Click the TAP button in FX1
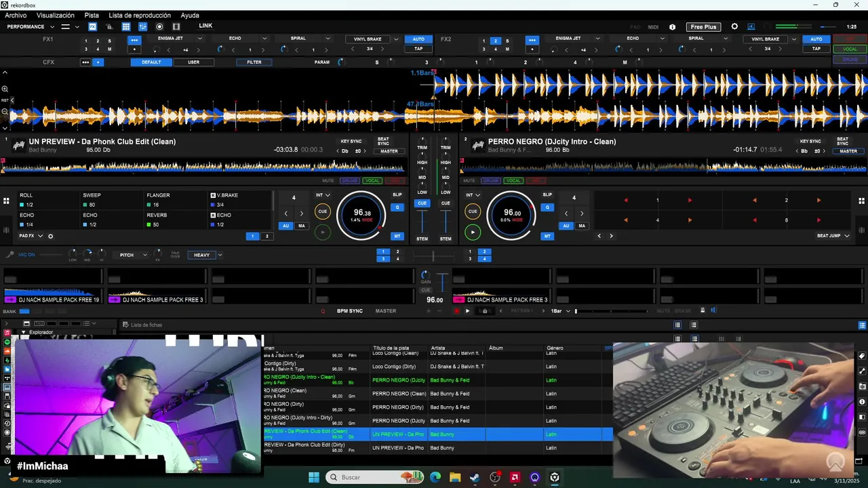Screen dimensions: 868x488 click(418, 49)
